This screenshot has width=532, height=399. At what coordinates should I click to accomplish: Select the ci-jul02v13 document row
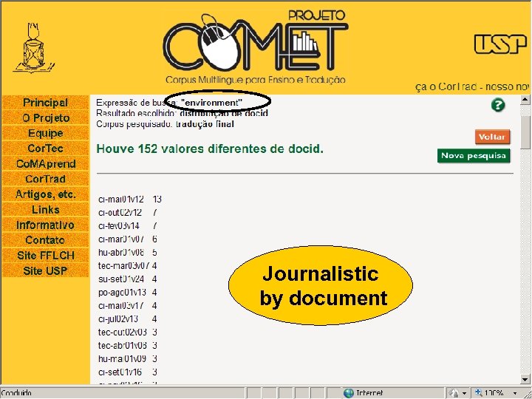click(128, 319)
